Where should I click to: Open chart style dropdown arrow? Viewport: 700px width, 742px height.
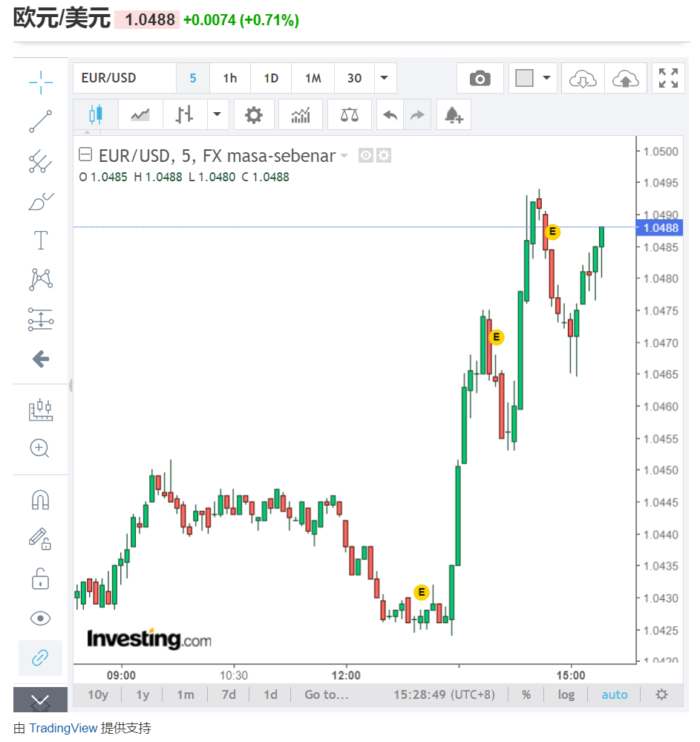pos(217,114)
